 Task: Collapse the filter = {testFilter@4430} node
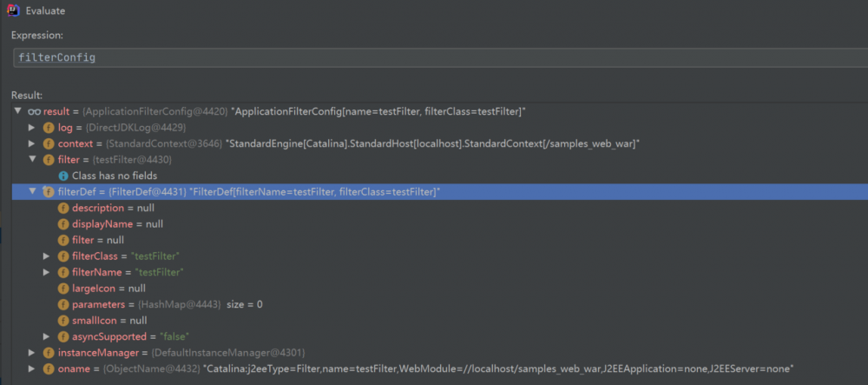32,160
